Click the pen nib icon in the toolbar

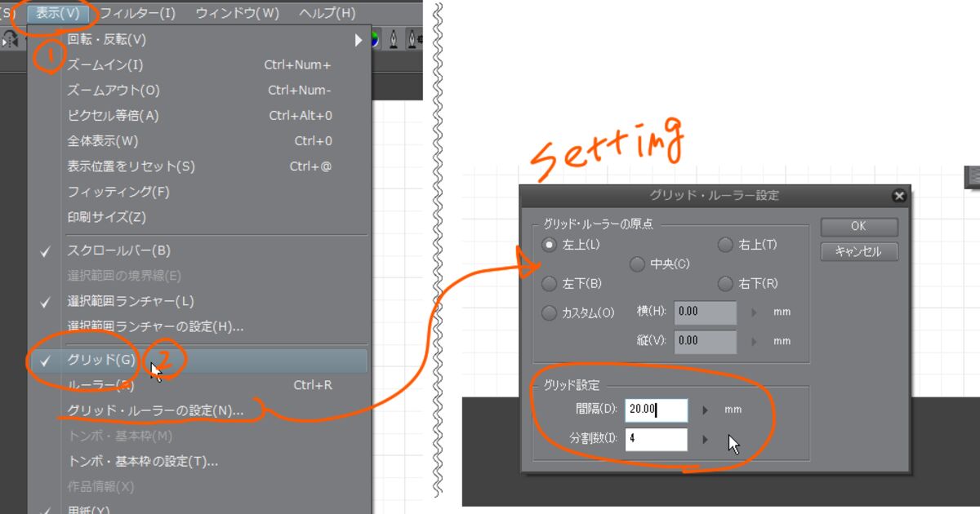tap(394, 38)
